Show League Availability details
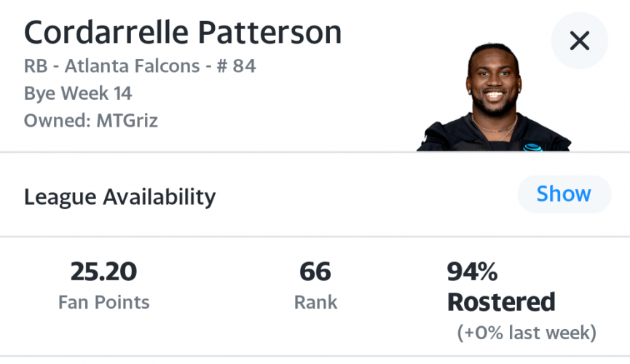 [x=564, y=194]
